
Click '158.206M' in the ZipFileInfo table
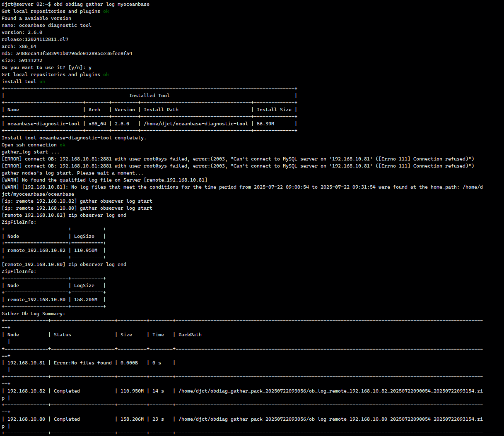[x=86, y=299]
